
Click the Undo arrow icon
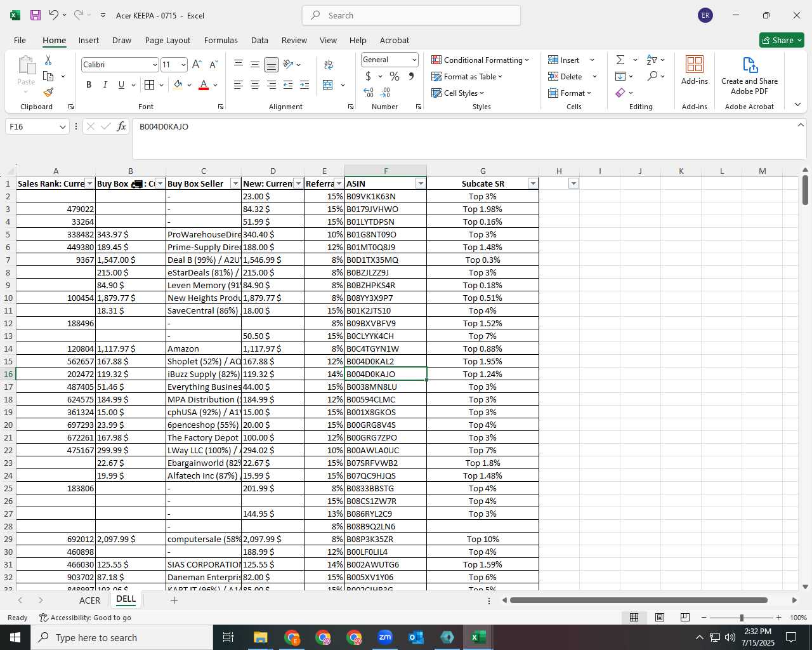click(x=53, y=15)
